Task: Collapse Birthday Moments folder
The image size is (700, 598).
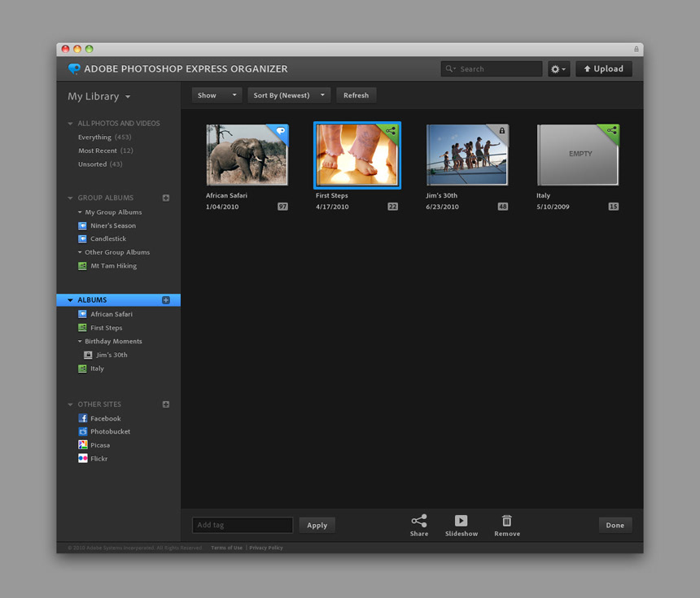Action: point(80,342)
